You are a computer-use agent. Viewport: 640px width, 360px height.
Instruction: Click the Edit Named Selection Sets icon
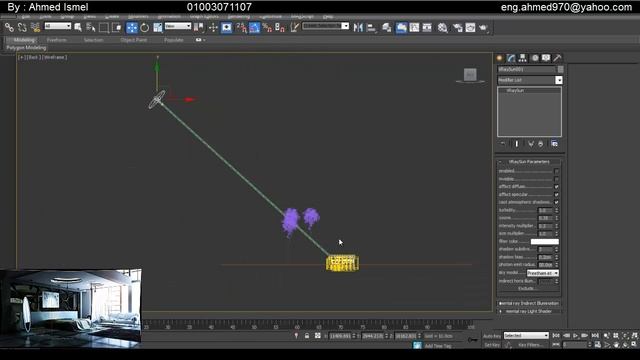[295, 27]
